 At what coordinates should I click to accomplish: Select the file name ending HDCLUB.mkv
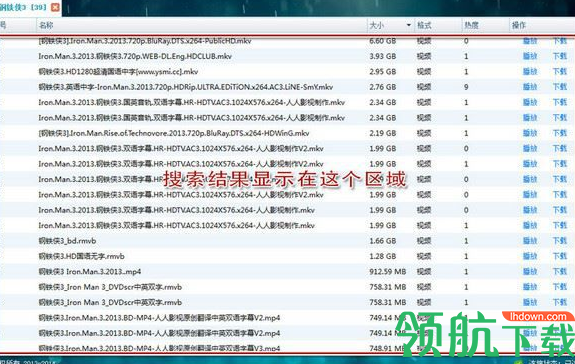pyautogui.click(x=135, y=56)
